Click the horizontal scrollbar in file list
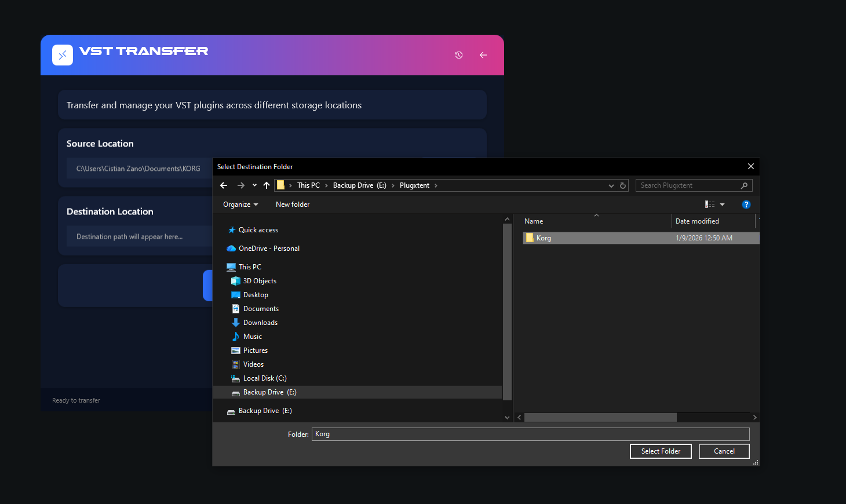 click(x=600, y=418)
